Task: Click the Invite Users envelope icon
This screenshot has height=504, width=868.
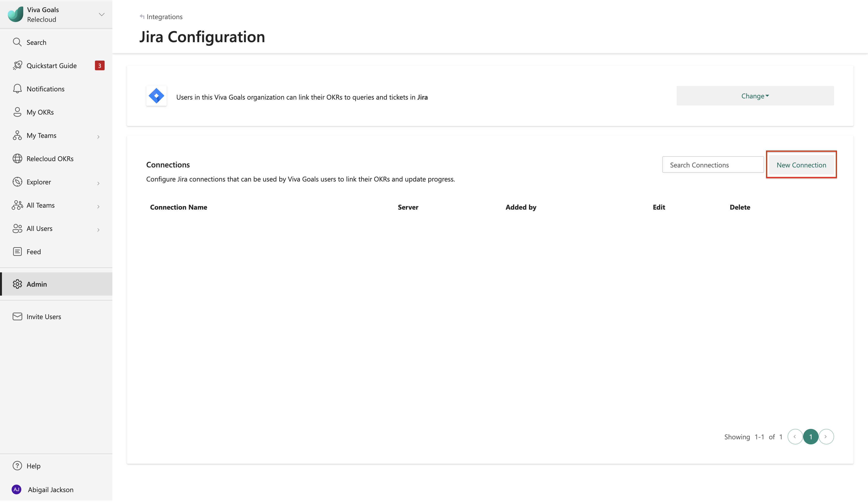Action: pyautogui.click(x=17, y=316)
